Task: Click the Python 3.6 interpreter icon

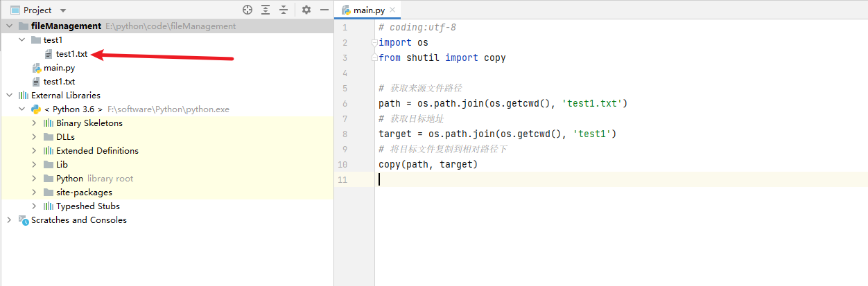Action: (x=36, y=109)
